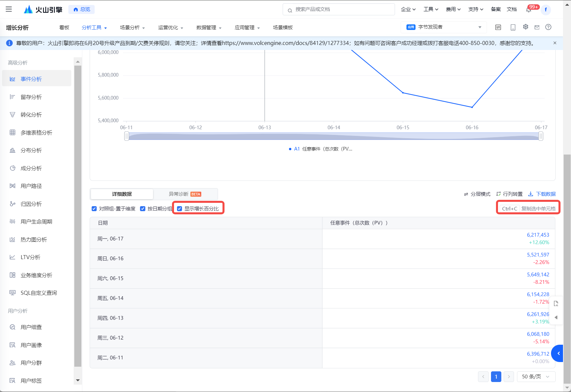The height and width of the screenshot is (392, 571).
Task: Open the notification bell icon
Action: point(529,9)
